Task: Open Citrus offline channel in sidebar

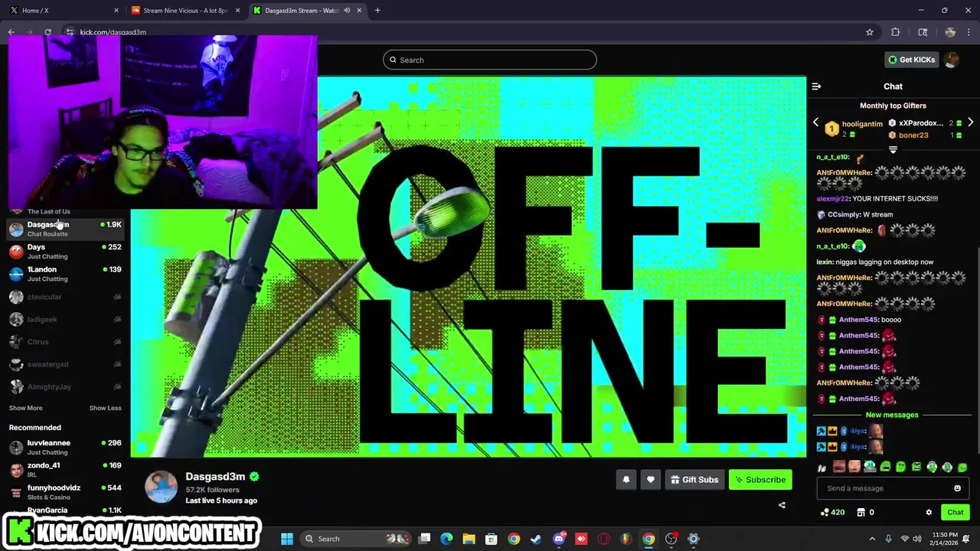Action: point(65,342)
